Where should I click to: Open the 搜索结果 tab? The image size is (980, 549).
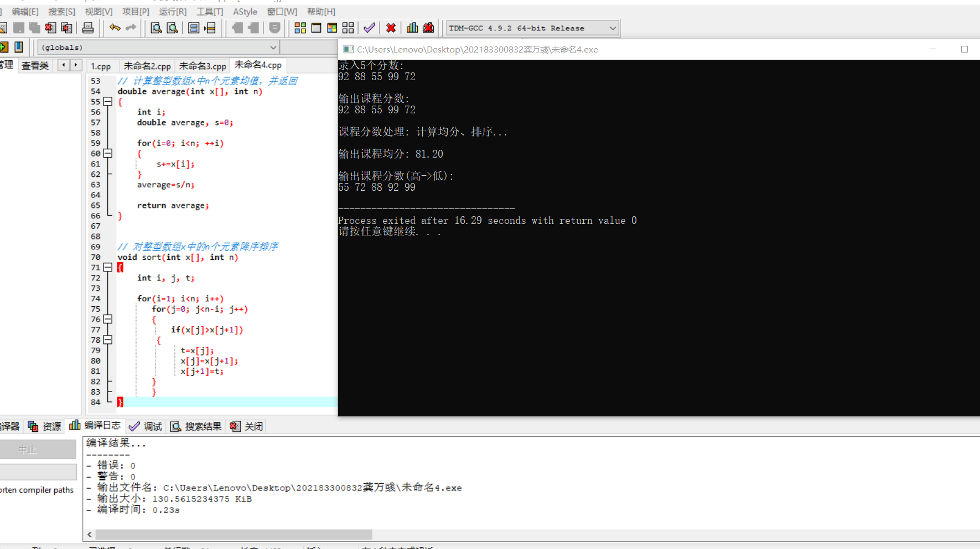pyautogui.click(x=196, y=426)
